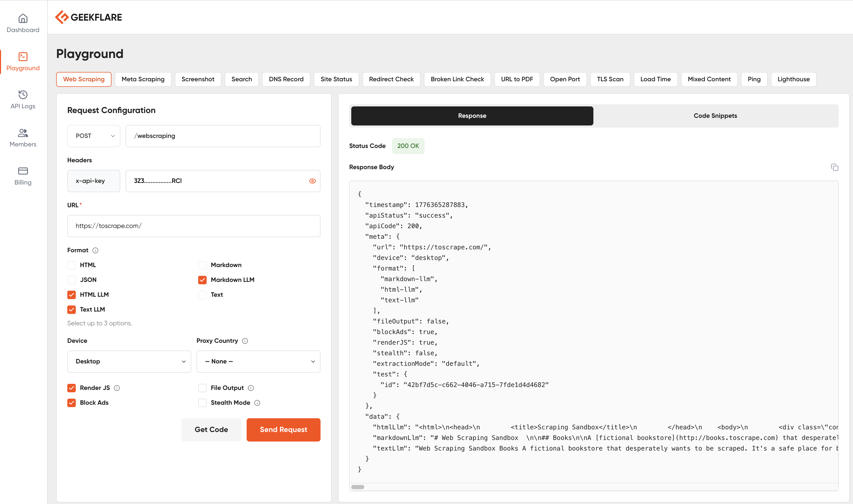Click the Send Request button
Screen dimensions: 853x504
coord(283,430)
